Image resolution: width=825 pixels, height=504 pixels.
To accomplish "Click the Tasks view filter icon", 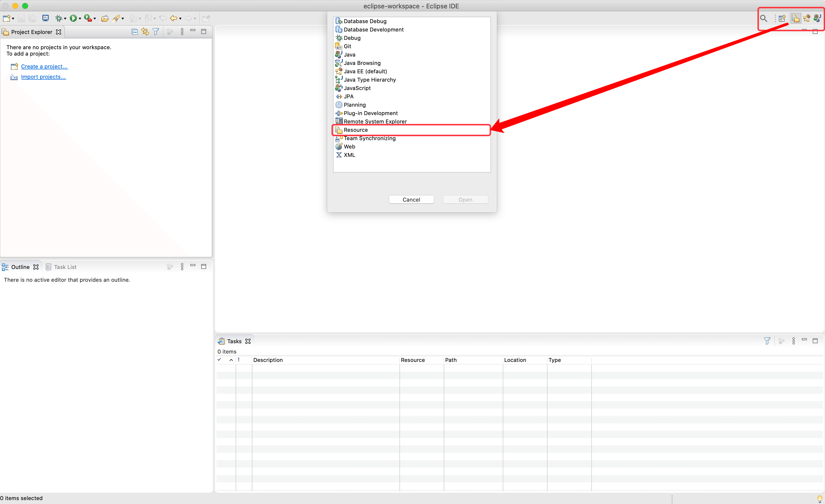I will coord(767,341).
